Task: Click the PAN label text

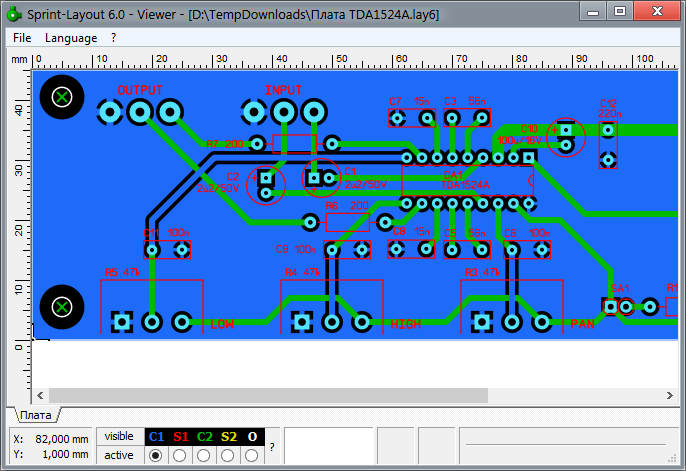Action: tap(582, 324)
